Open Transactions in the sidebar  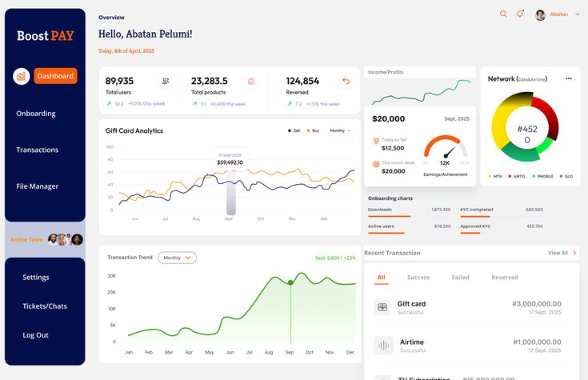pos(37,150)
